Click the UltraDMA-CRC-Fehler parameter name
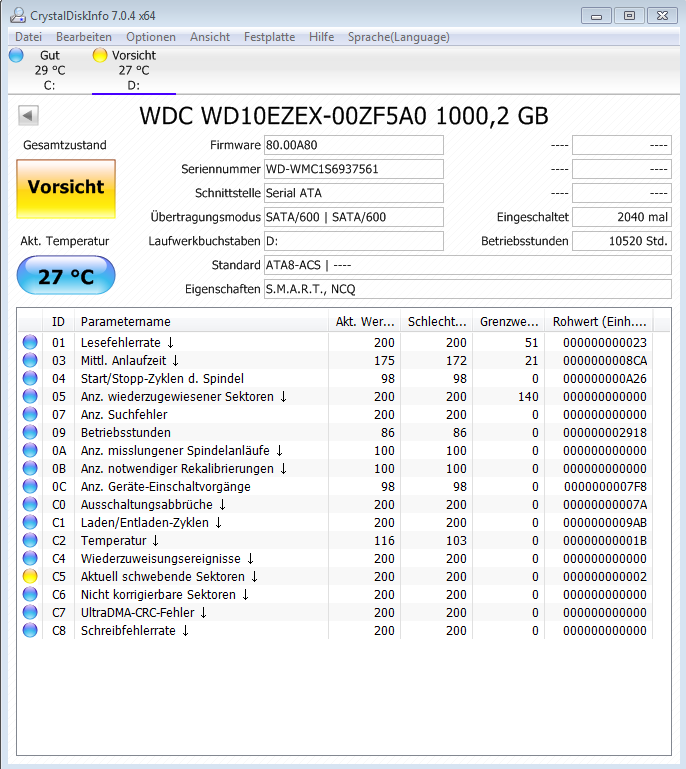This screenshot has width=686, height=769. (137, 612)
